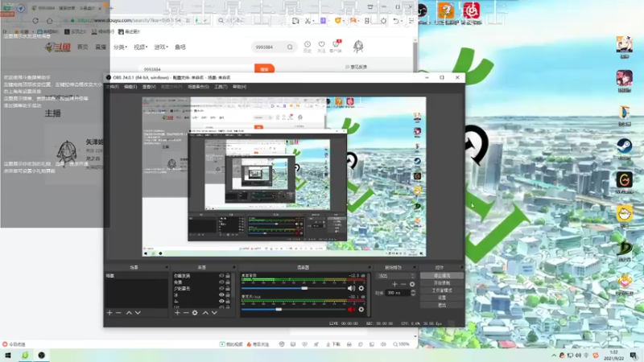This screenshot has height=362, width=644.
Task: Open OBS 文件(F) menu
Action: coord(112,87)
